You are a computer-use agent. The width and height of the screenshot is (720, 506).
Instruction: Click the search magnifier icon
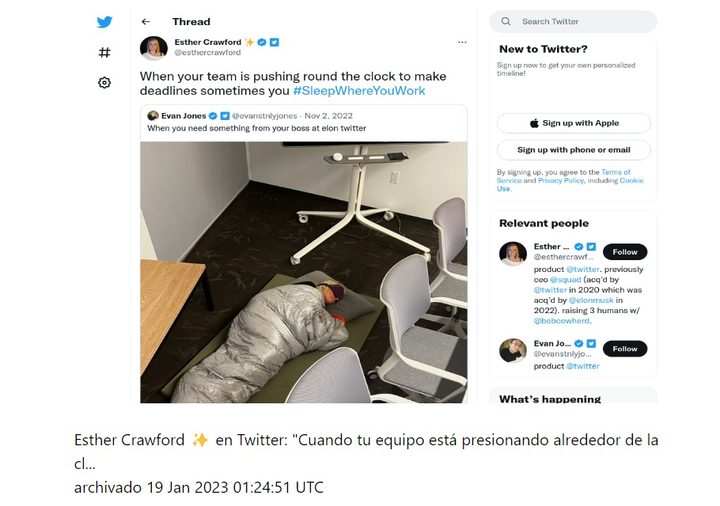pos(506,21)
